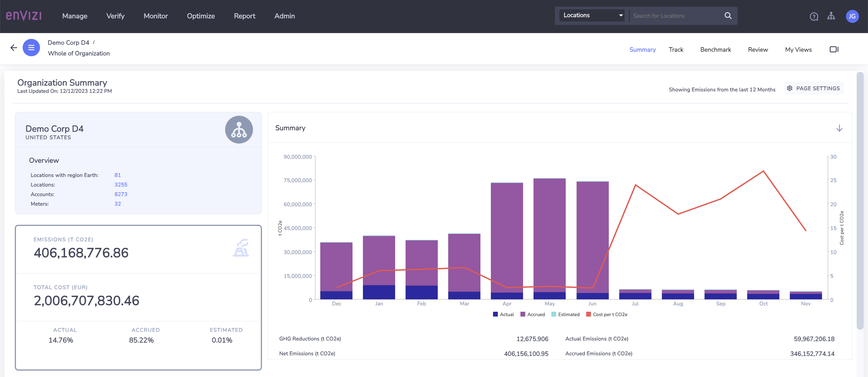Viewport: 868px width, 377px height.
Task: Click the Envizi logo
Action: click(24, 15)
